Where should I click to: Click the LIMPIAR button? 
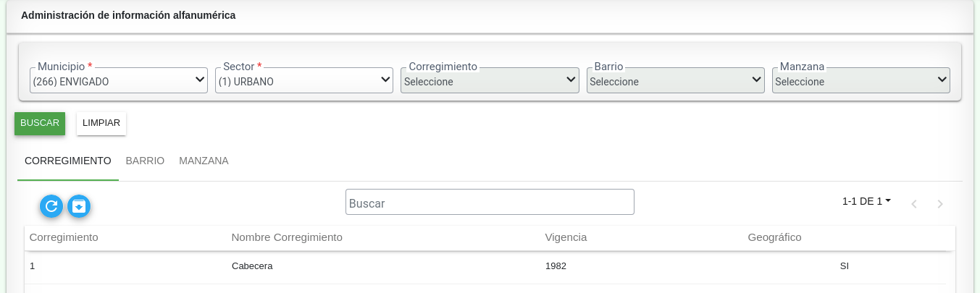[x=101, y=123]
